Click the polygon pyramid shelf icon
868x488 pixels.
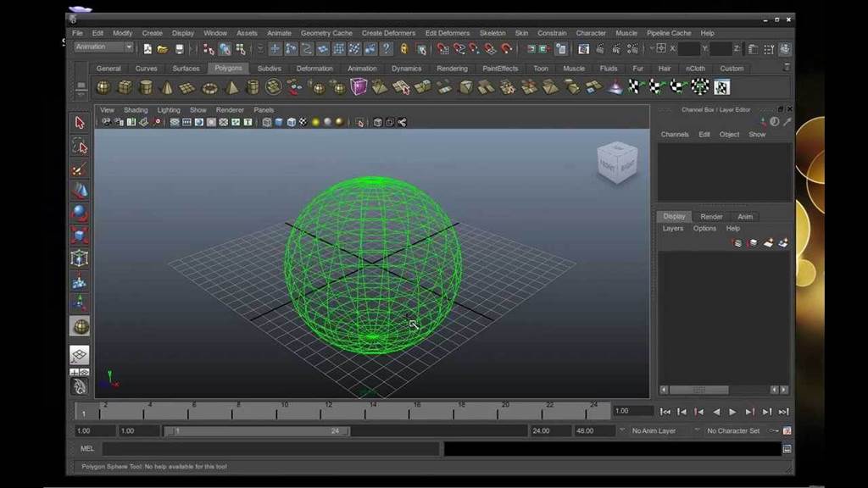231,87
